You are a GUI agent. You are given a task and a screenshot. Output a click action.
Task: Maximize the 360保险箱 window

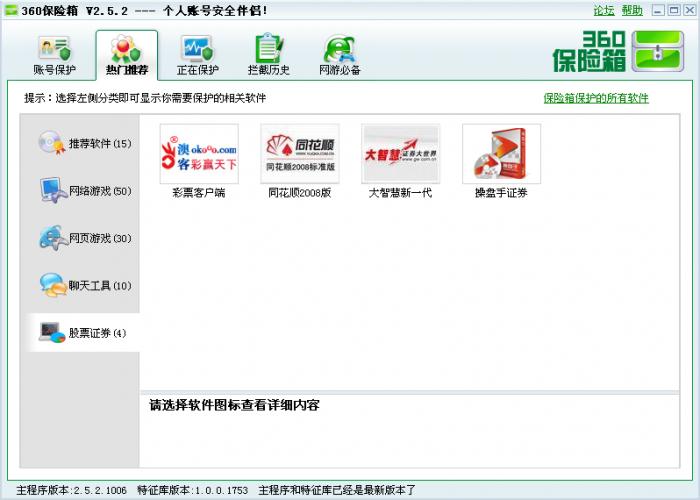click(x=674, y=10)
